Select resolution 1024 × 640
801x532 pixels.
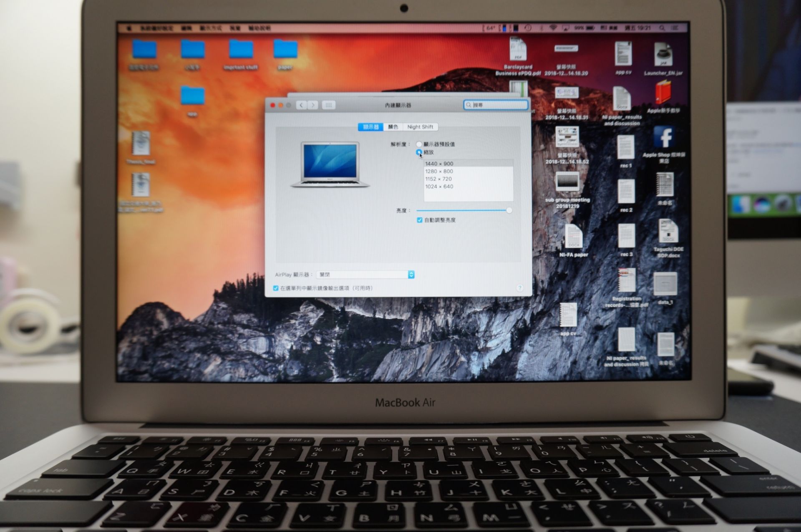[469, 187]
